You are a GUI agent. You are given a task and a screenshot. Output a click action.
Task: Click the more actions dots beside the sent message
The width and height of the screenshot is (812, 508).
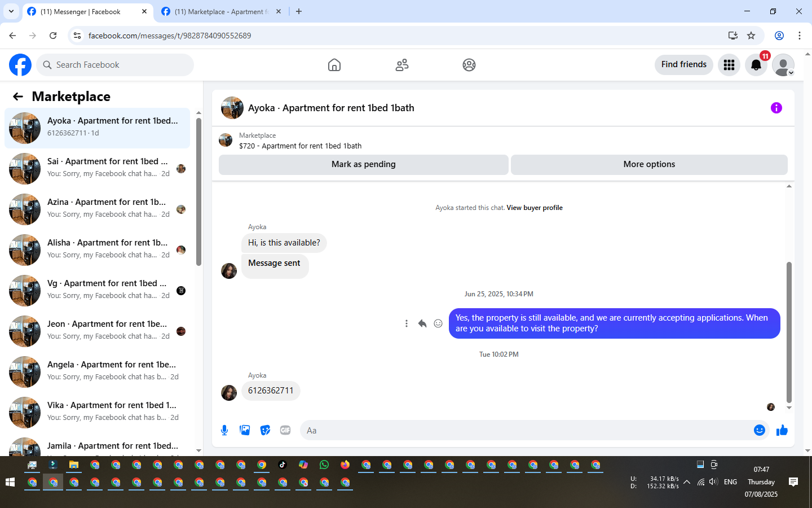point(406,323)
